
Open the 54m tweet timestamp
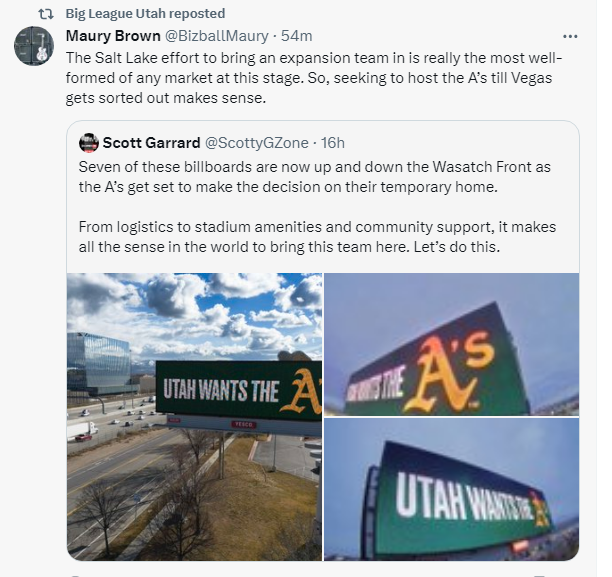(297, 36)
